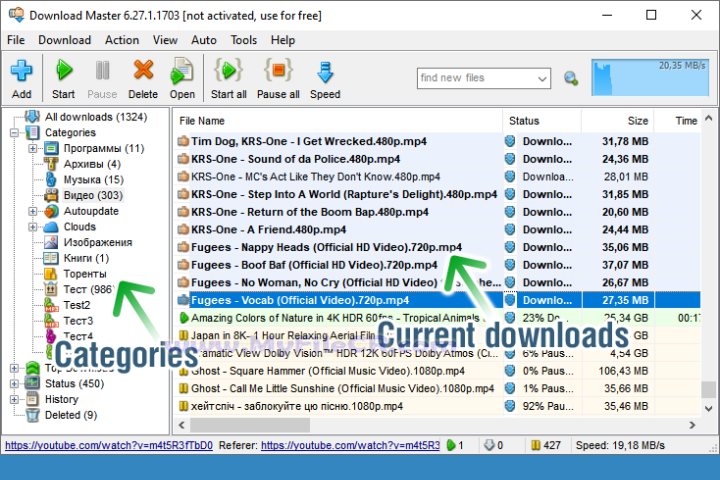Expand the Clouds category node
The image size is (720, 480).
point(33,227)
